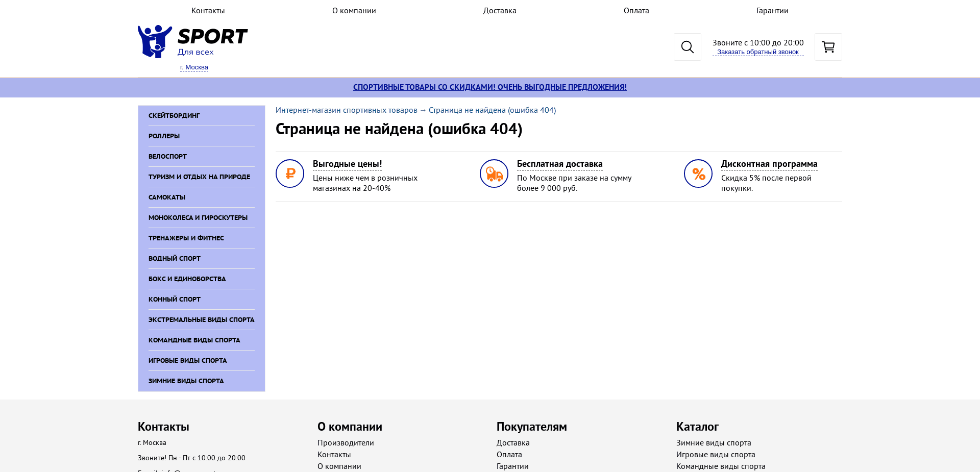Open the site search magnifier icon
The height and width of the screenshot is (472, 980).
pos(687,46)
